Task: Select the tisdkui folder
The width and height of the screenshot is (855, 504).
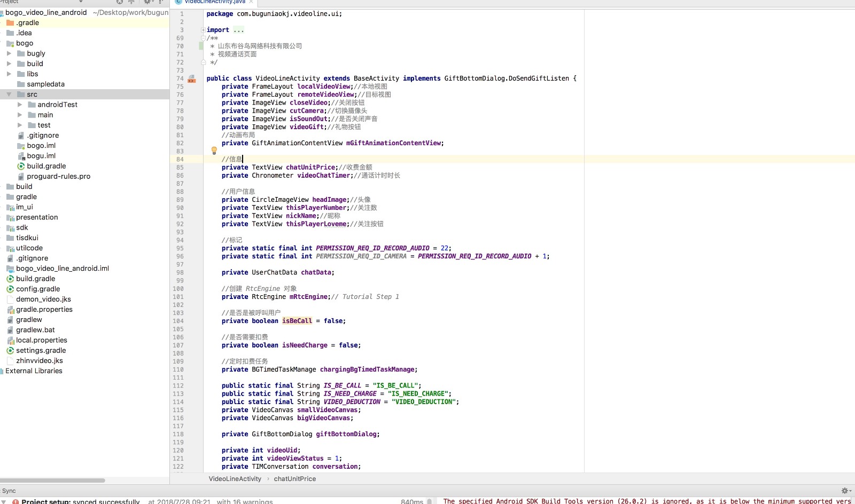Action: pyautogui.click(x=27, y=238)
